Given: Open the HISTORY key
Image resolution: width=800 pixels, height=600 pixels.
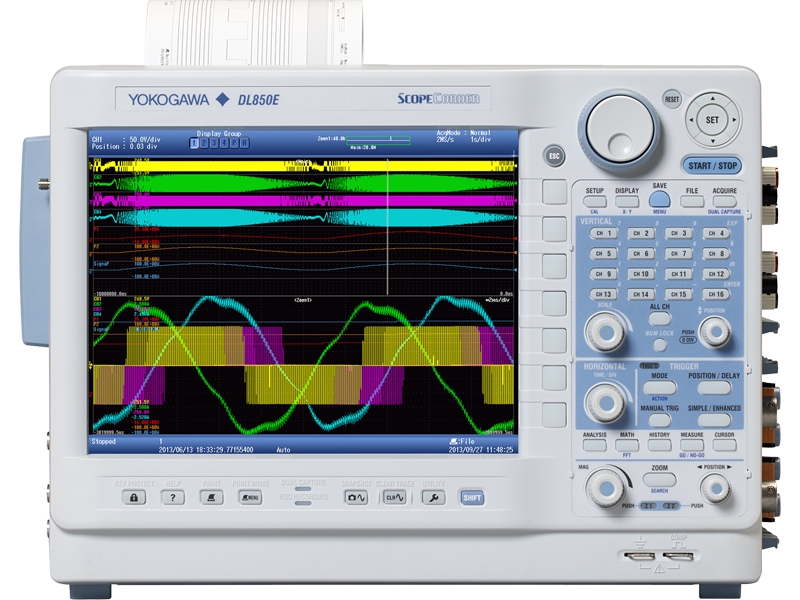Looking at the screenshot, I should click(659, 445).
